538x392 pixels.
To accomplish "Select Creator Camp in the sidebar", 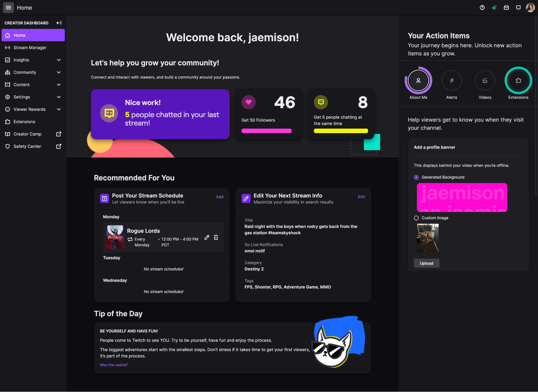I will pos(27,134).
